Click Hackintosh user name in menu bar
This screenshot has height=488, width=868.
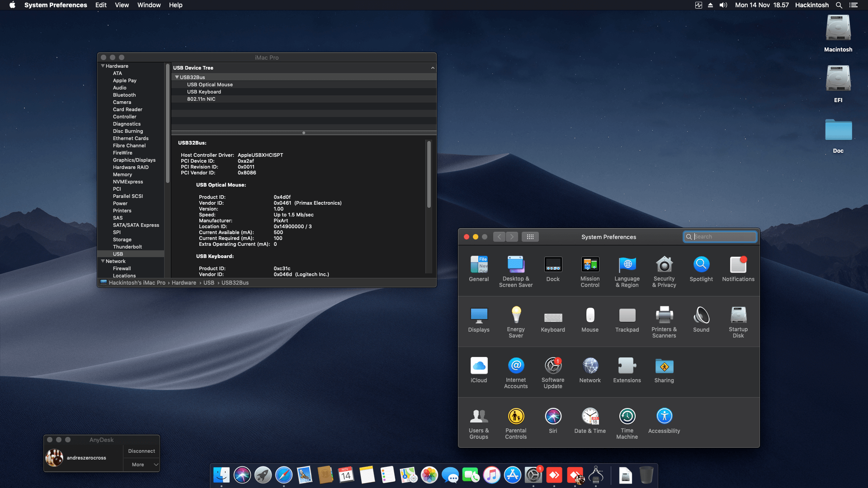coord(811,5)
